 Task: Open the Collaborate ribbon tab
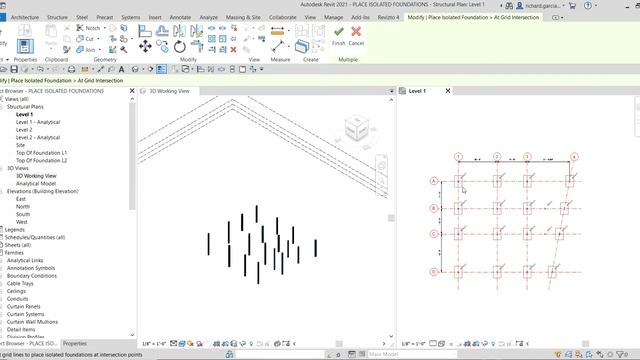click(x=282, y=18)
